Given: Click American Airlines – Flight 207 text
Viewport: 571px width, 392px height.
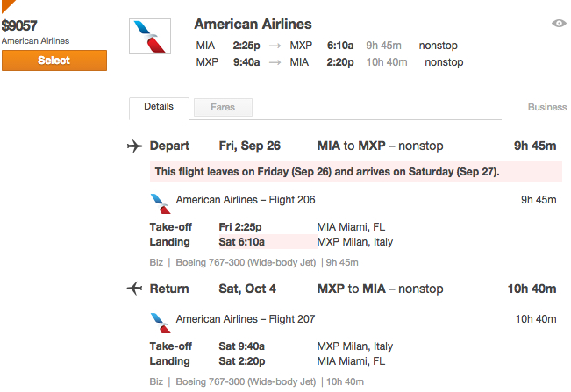Looking at the screenshot, I should 246,319.
